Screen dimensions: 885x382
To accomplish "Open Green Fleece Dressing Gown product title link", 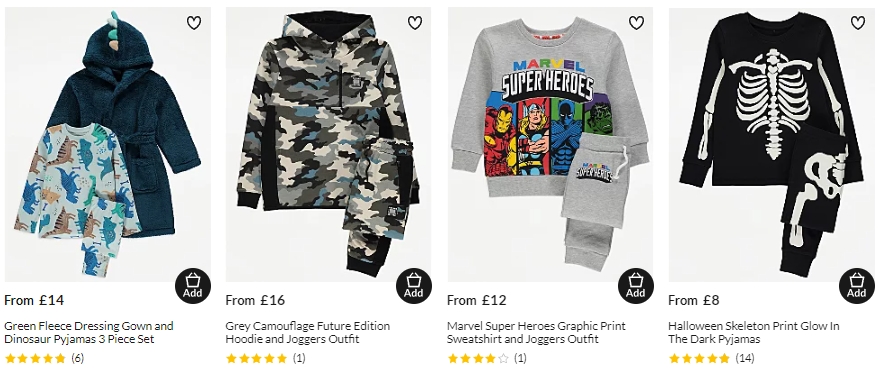I will click(89, 332).
